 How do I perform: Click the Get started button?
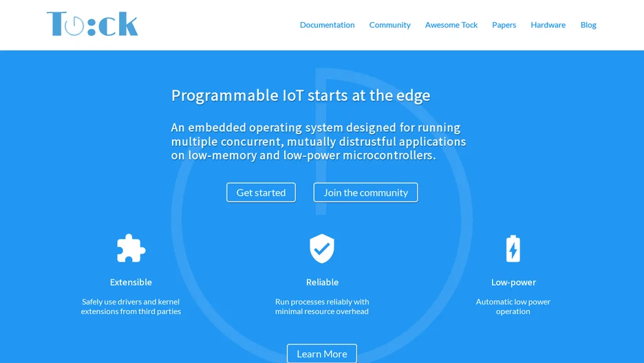(261, 192)
